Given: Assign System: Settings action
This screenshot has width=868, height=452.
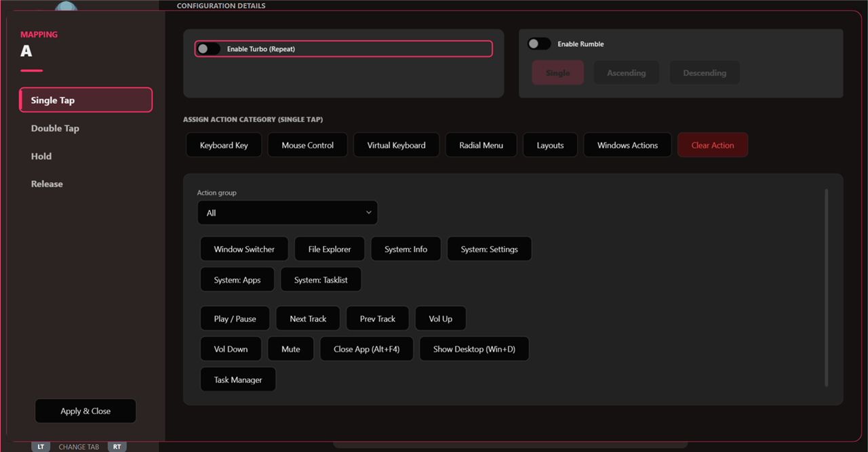Looking at the screenshot, I should click(x=490, y=249).
